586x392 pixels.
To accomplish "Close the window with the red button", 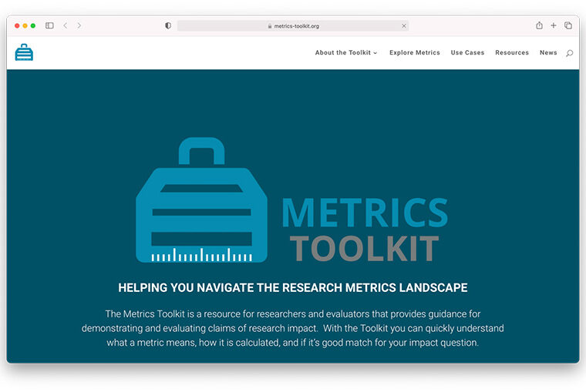I will coord(17,25).
